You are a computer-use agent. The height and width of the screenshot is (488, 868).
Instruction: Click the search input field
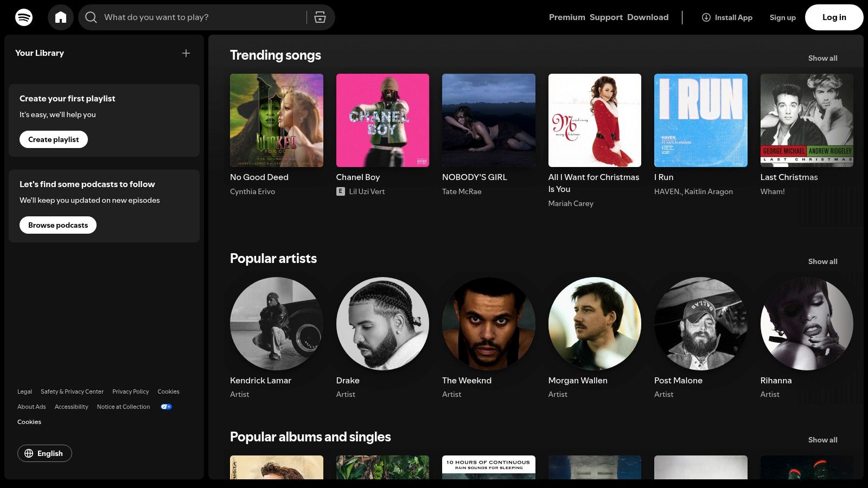(201, 17)
